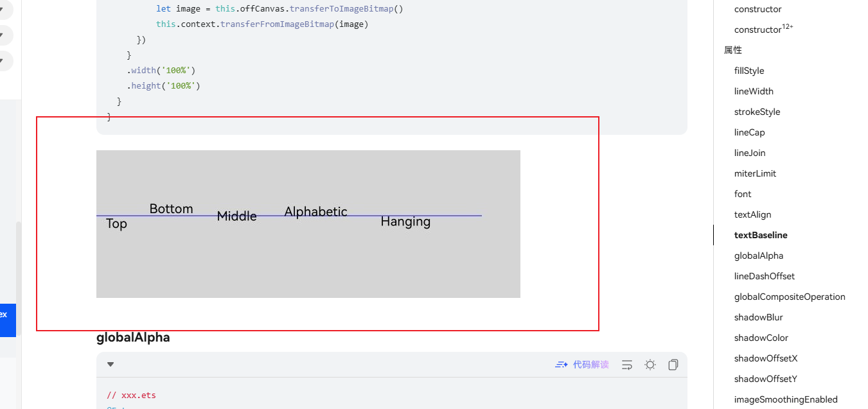
Task: Click the globalAlpha section heading
Action: click(x=133, y=337)
